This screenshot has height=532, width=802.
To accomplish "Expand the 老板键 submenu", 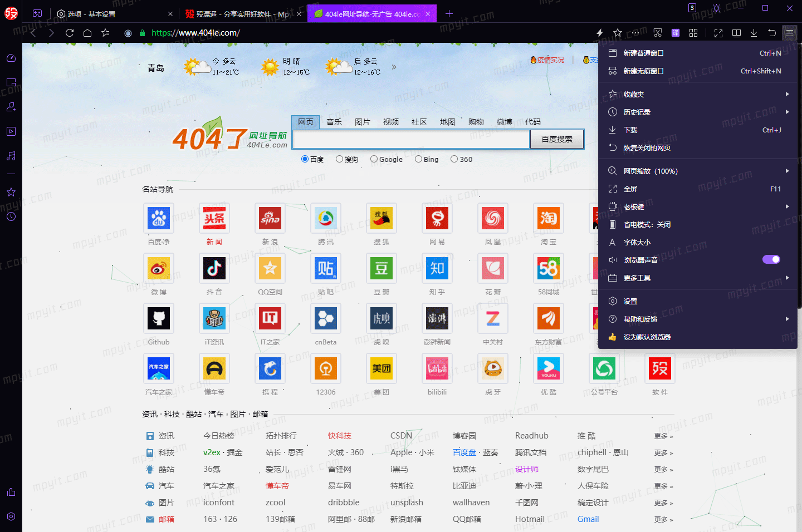I will pyautogui.click(x=698, y=206).
